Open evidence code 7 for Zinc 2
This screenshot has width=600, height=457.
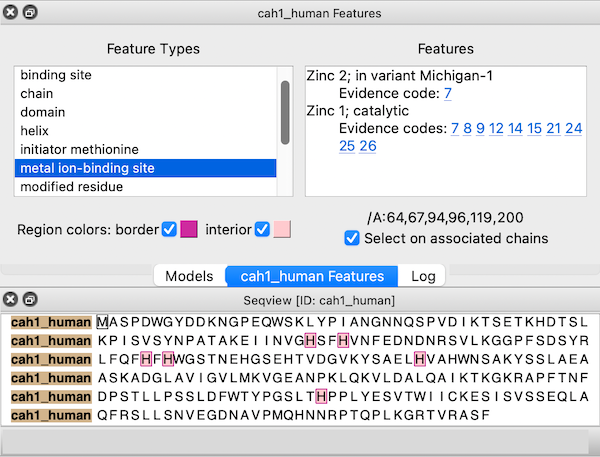pos(448,93)
